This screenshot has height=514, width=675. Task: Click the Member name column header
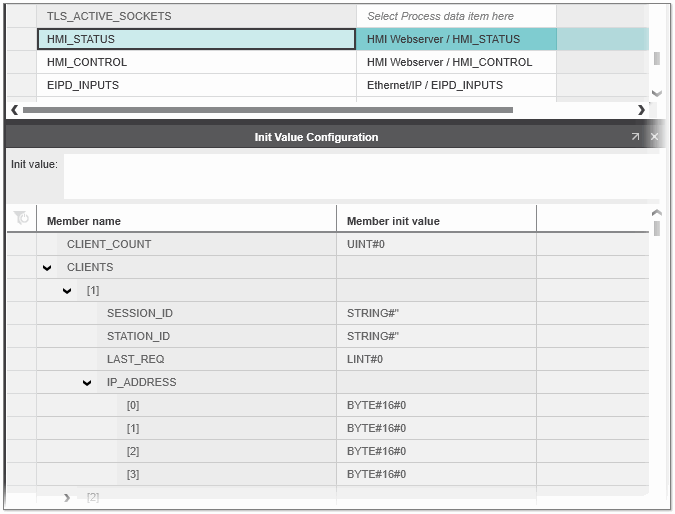point(186,221)
